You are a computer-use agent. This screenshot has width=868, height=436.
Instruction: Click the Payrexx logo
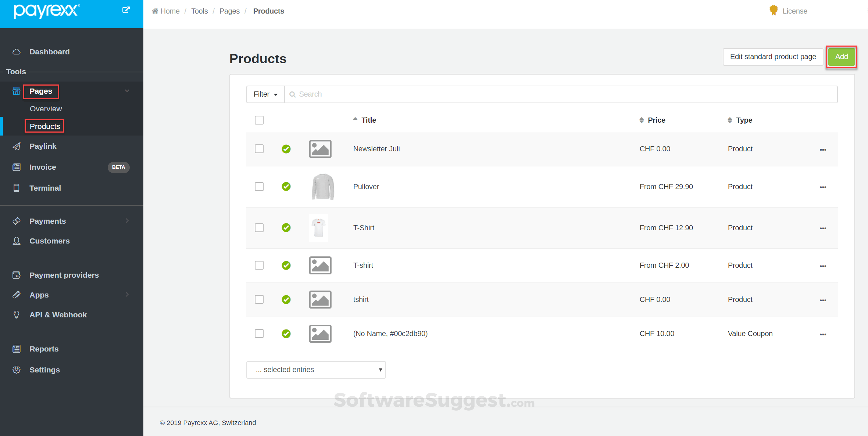47,11
